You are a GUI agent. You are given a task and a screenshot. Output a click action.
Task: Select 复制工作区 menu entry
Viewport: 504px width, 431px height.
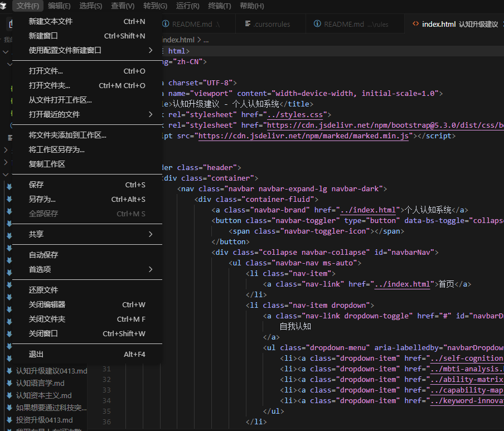click(87, 163)
